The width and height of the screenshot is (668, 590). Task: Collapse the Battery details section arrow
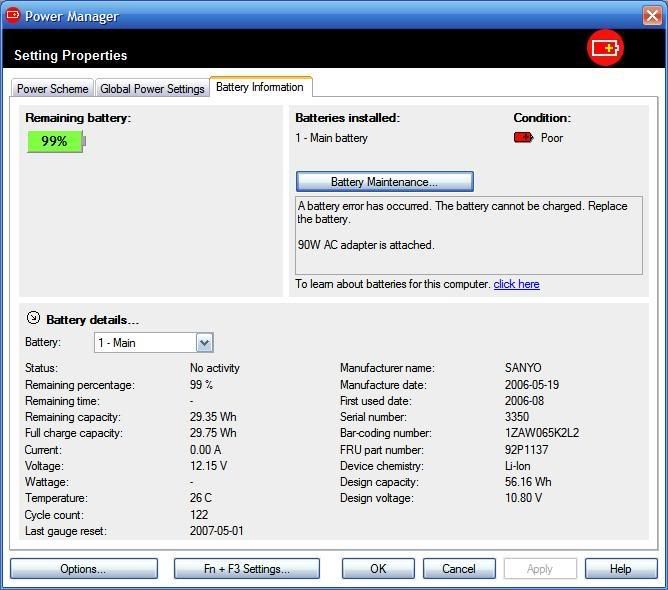(x=33, y=319)
